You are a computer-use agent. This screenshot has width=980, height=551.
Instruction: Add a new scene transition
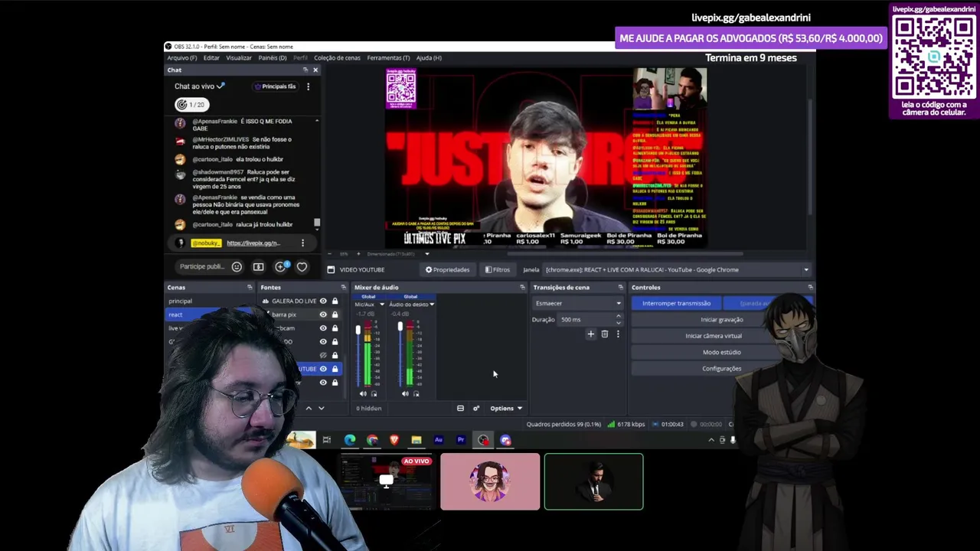click(x=590, y=334)
